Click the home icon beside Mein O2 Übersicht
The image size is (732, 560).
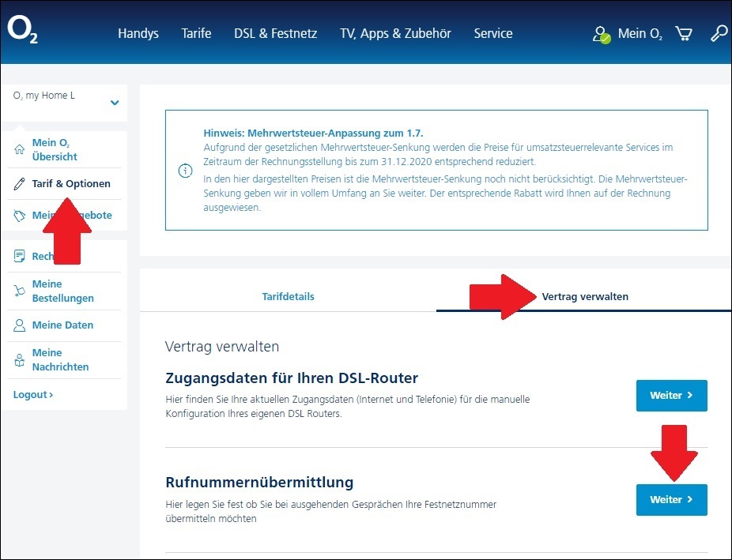19,149
